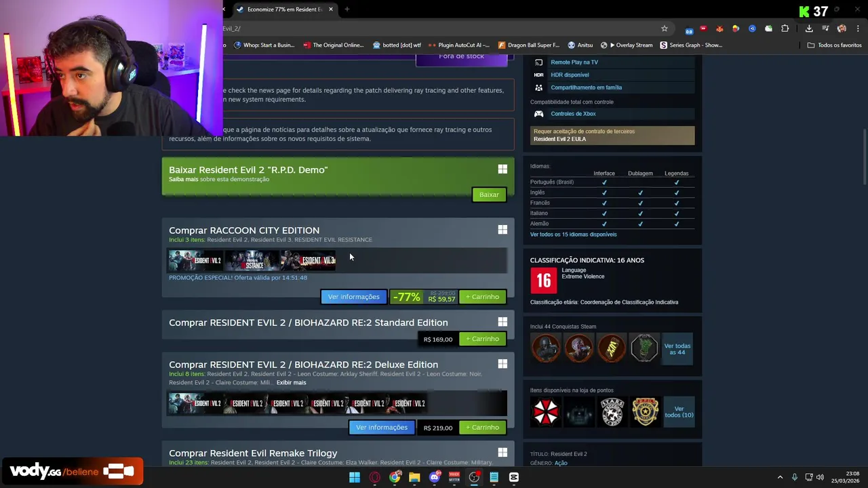Open 'The Original Online...' bookmark
The height and width of the screenshot is (488, 868).
(334, 45)
